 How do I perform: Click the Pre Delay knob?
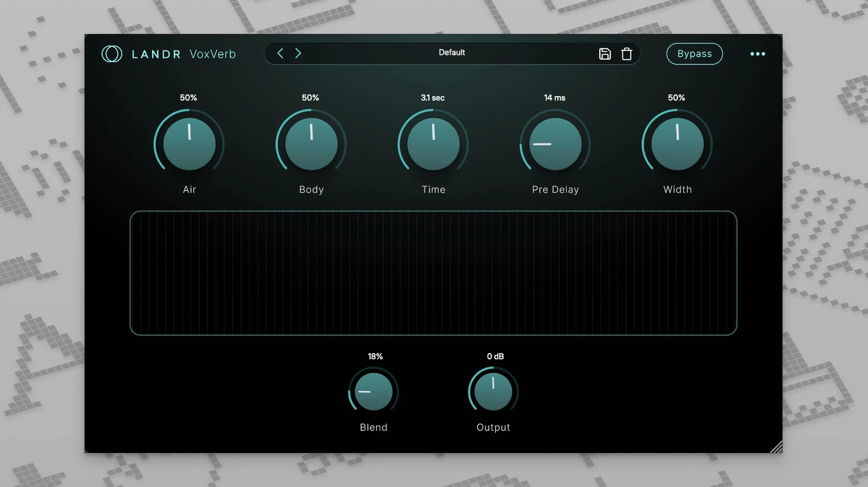(555, 144)
